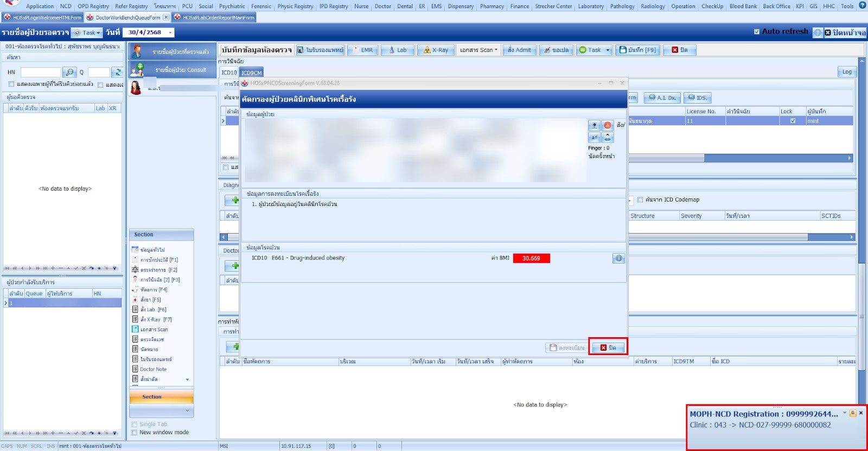
Task: Open the date 30/4/2568 dropdown
Action: tap(171, 33)
